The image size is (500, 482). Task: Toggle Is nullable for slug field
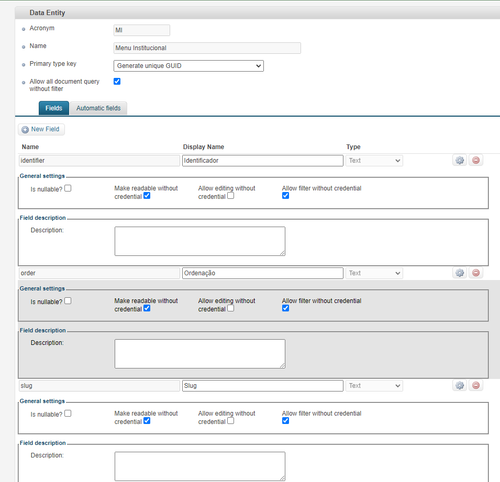[68, 414]
